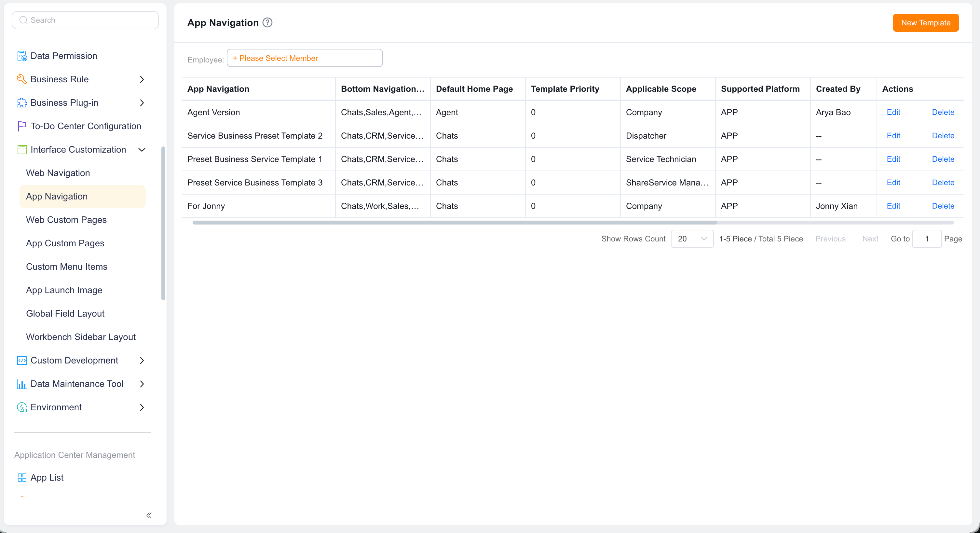This screenshot has width=980, height=533.
Task: Edit Preset Service Business Template 3
Action: (x=893, y=183)
